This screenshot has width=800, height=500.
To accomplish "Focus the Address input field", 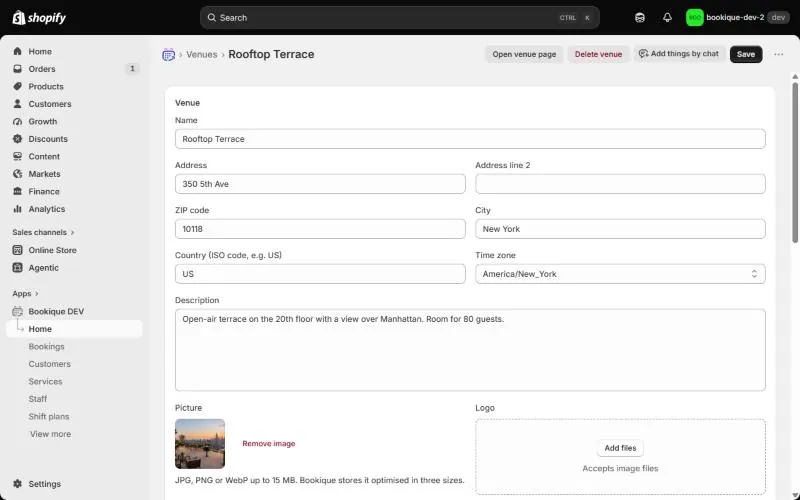I will pyautogui.click(x=320, y=184).
